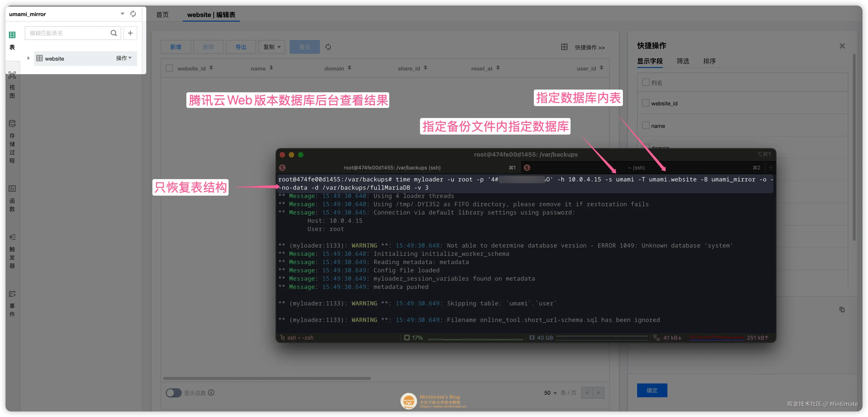
Task: Click the select-all checkbox in the table header
Action: [x=170, y=68]
